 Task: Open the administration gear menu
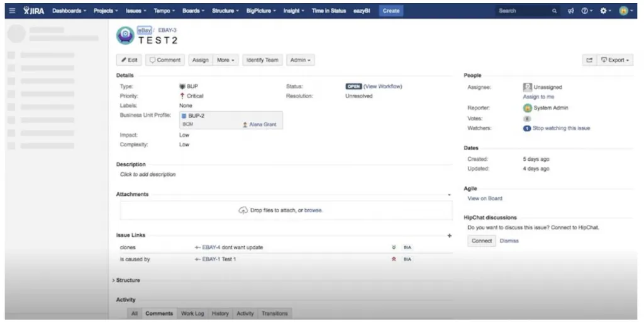click(x=606, y=11)
